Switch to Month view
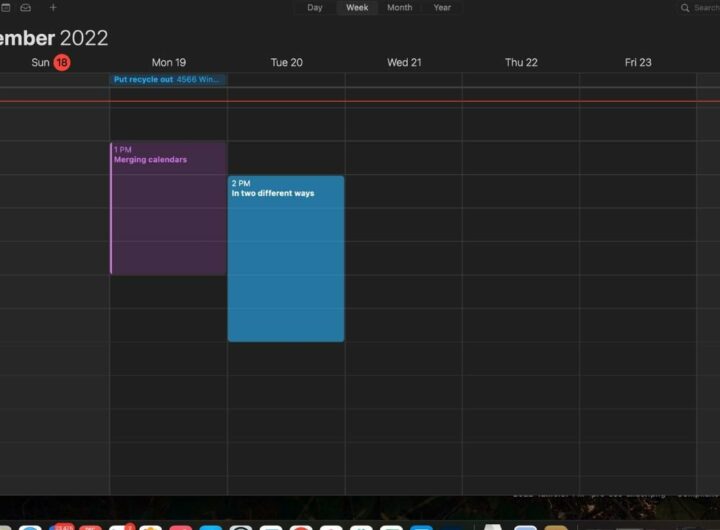The width and height of the screenshot is (720, 530). [x=399, y=8]
